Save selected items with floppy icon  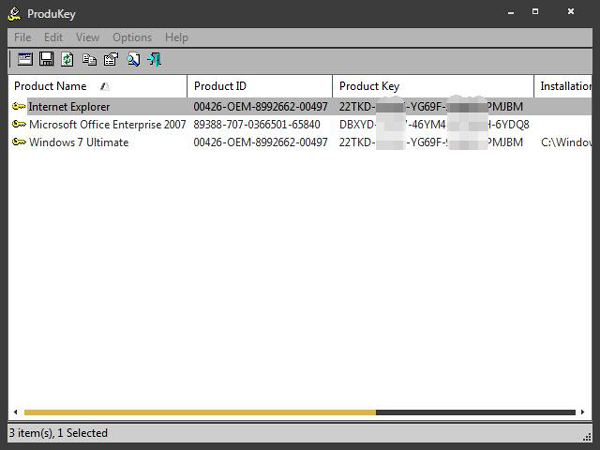coord(46,59)
